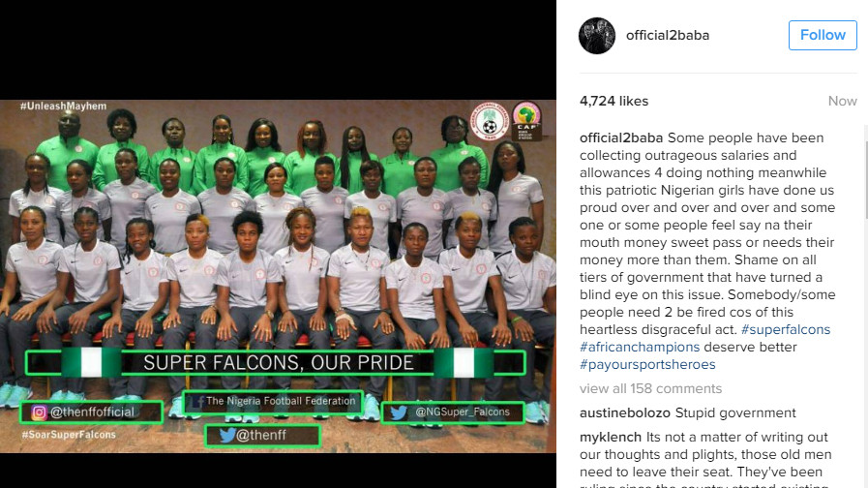Open commenter myklench's profile
Viewport: 868px width, 488px height.
click(x=611, y=438)
